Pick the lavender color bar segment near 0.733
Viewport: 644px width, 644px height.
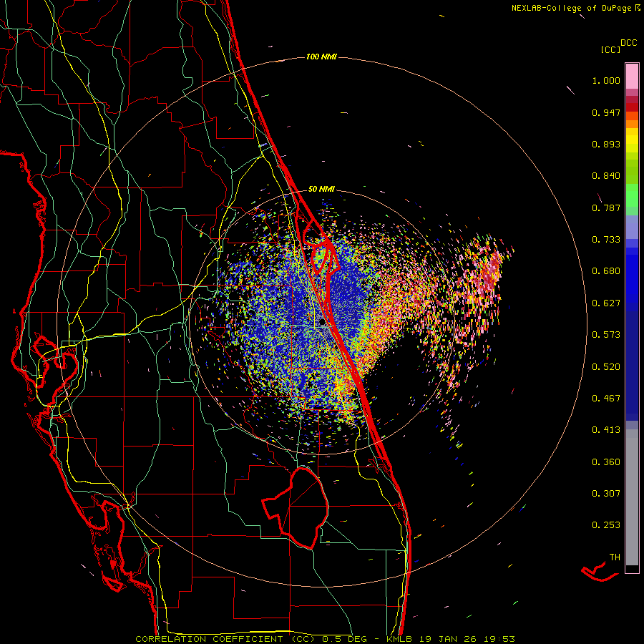[x=632, y=227]
